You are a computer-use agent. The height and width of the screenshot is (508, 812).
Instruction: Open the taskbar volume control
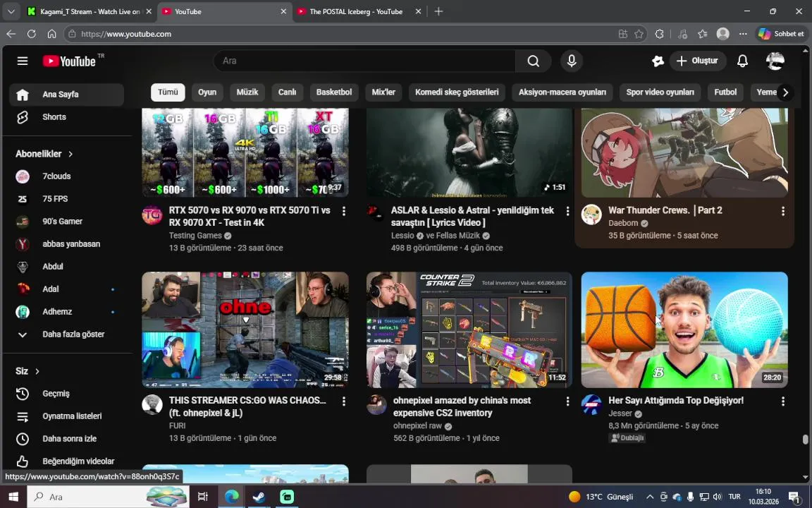(x=718, y=497)
